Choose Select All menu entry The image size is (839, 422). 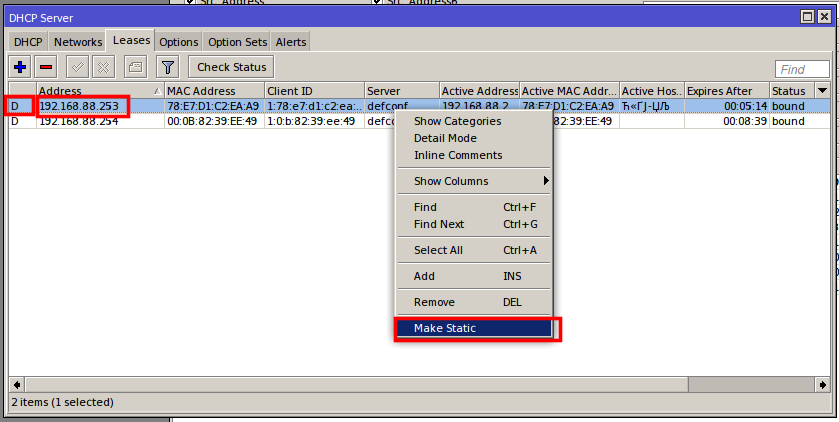474,250
